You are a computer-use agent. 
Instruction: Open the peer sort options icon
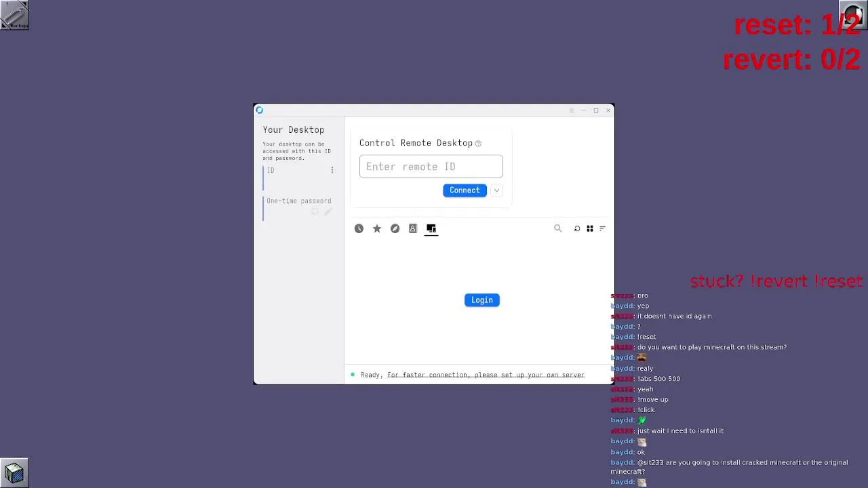click(x=602, y=228)
